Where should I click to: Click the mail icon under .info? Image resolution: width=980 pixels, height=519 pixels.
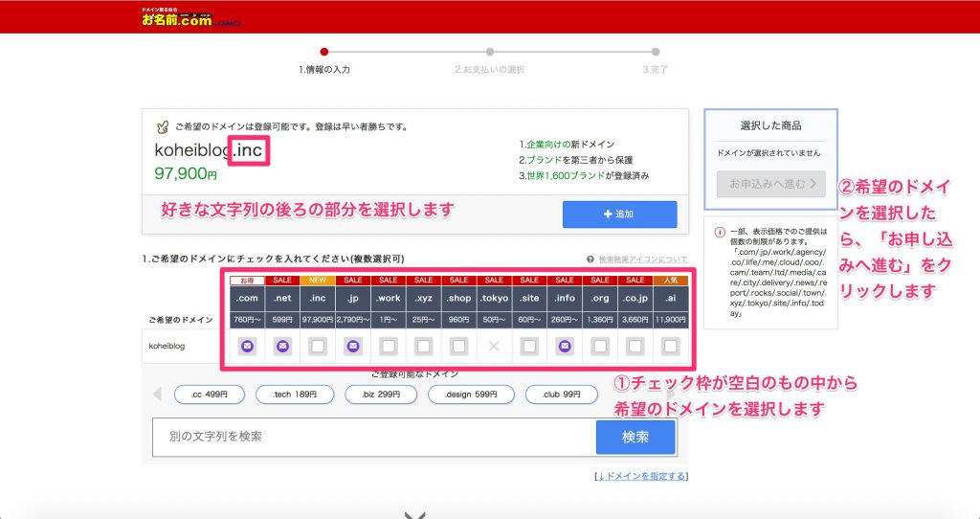pos(565,346)
